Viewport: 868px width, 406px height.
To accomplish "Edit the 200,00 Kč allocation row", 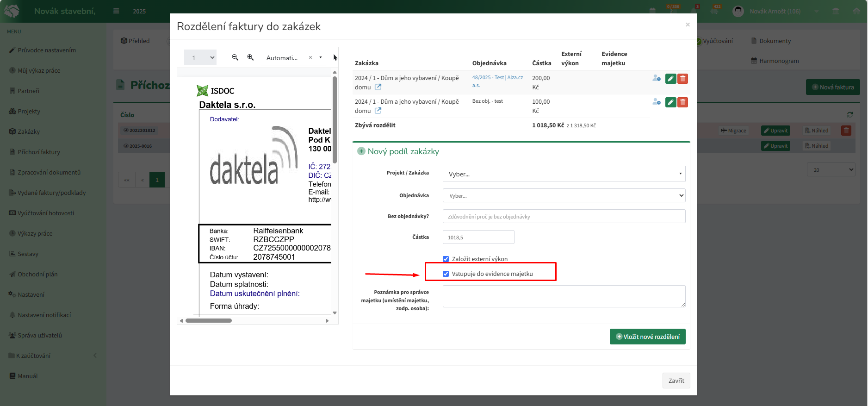I will pyautogui.click(x=670, y=79).
